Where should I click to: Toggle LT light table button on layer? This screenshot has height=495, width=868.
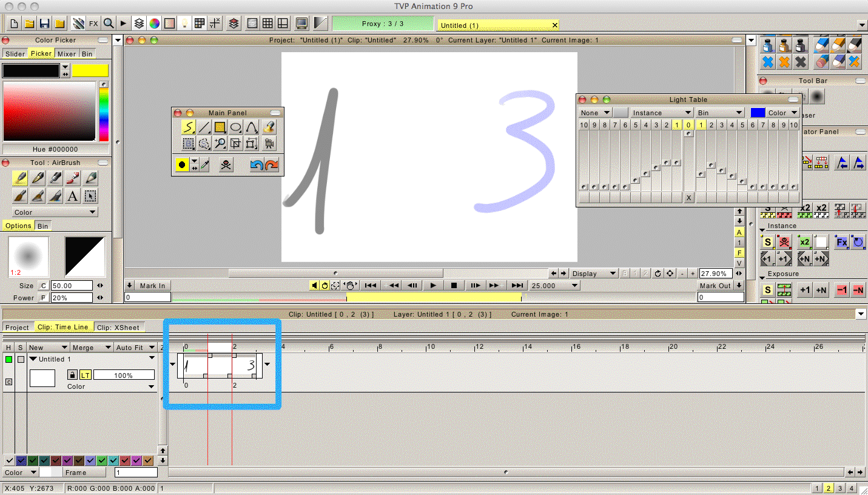click(85, 375)
